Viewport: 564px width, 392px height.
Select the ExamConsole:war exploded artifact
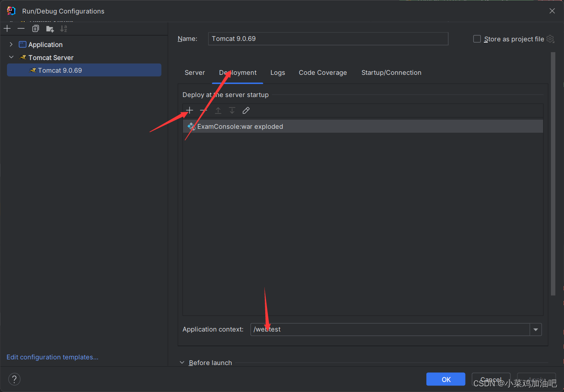click(363, 127)
